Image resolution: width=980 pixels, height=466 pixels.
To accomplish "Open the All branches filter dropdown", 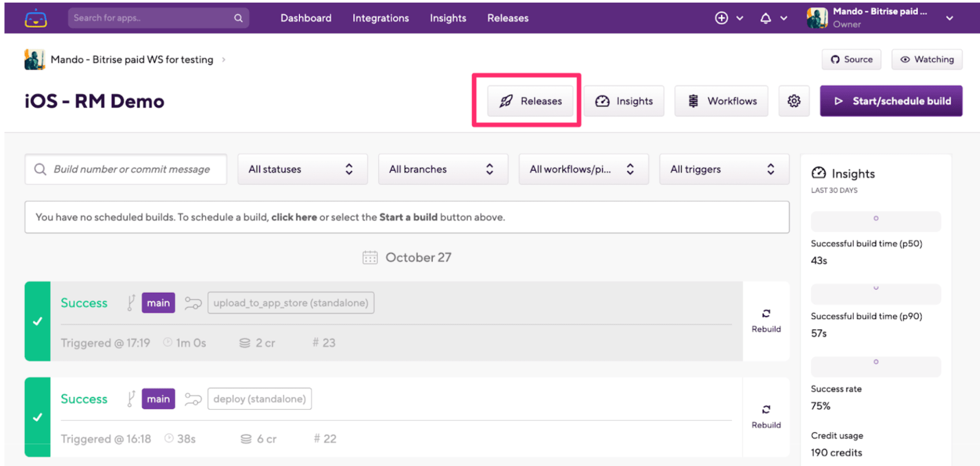I will tap(443, 169).
